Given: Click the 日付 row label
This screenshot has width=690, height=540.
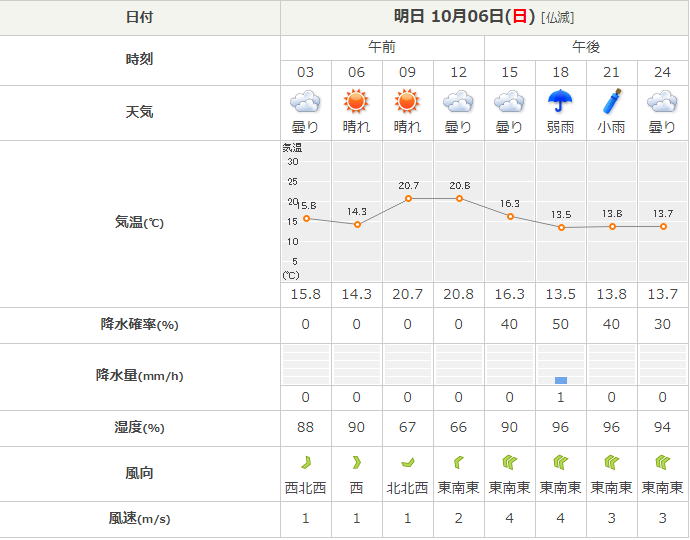Looking at the screenshot, I should pyautogui.click(x=139, y=17).
